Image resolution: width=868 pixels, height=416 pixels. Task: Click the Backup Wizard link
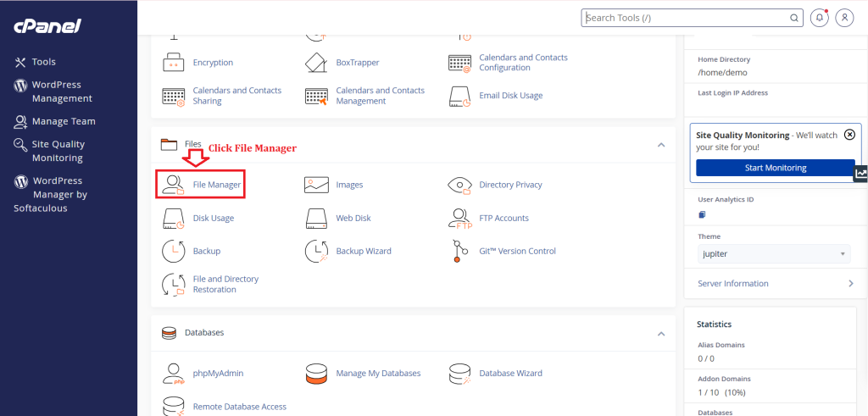(x=364, y=251)
